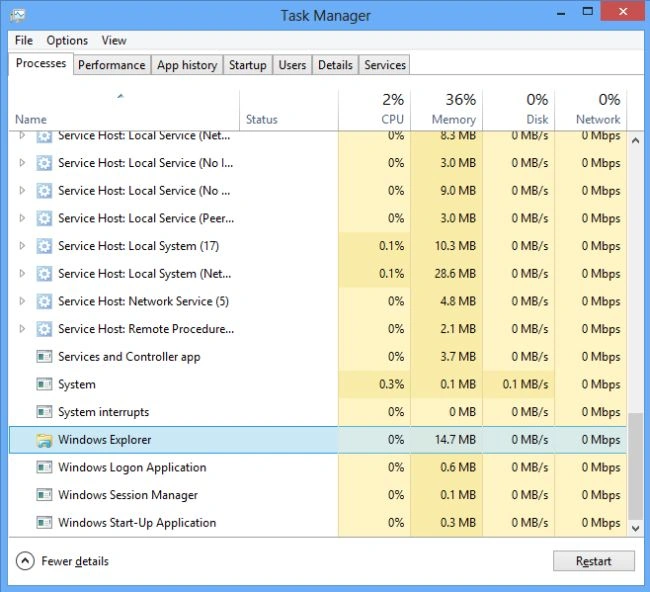Select the Windows Explorer process name
Screen dimensions: 650x592
tap(104, 440)
